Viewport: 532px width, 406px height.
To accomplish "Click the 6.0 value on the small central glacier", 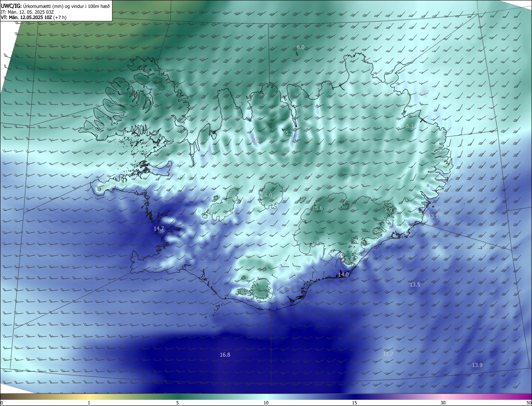I will [268, 195].
